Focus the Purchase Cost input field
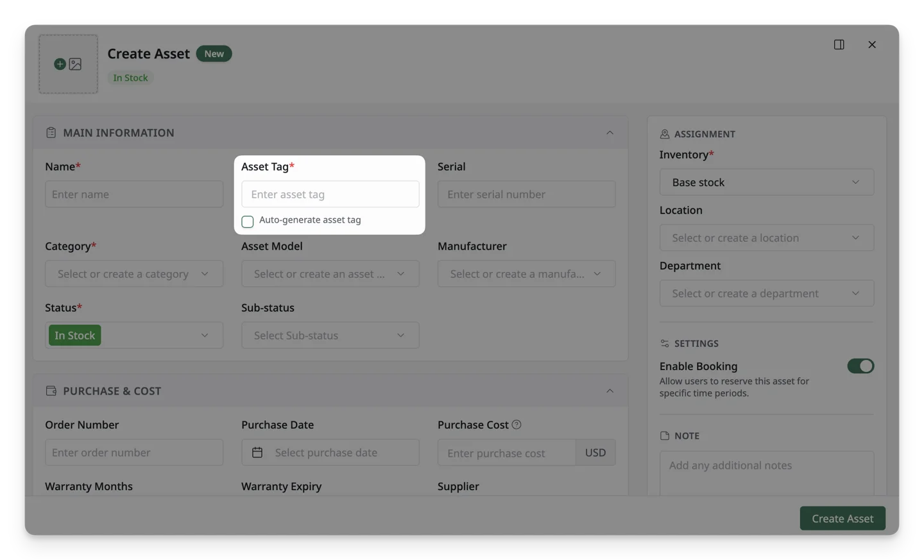This screenshot has width=924, height=560. 507,453
